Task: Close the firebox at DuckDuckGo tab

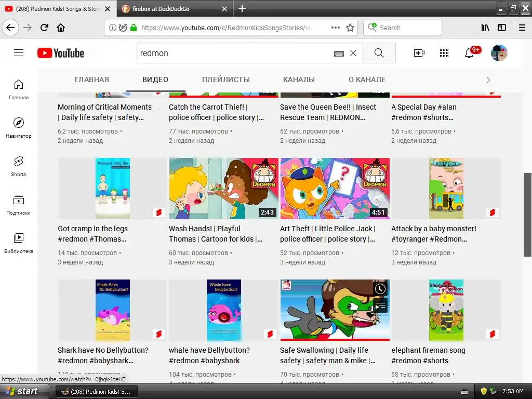Action: 224,9
